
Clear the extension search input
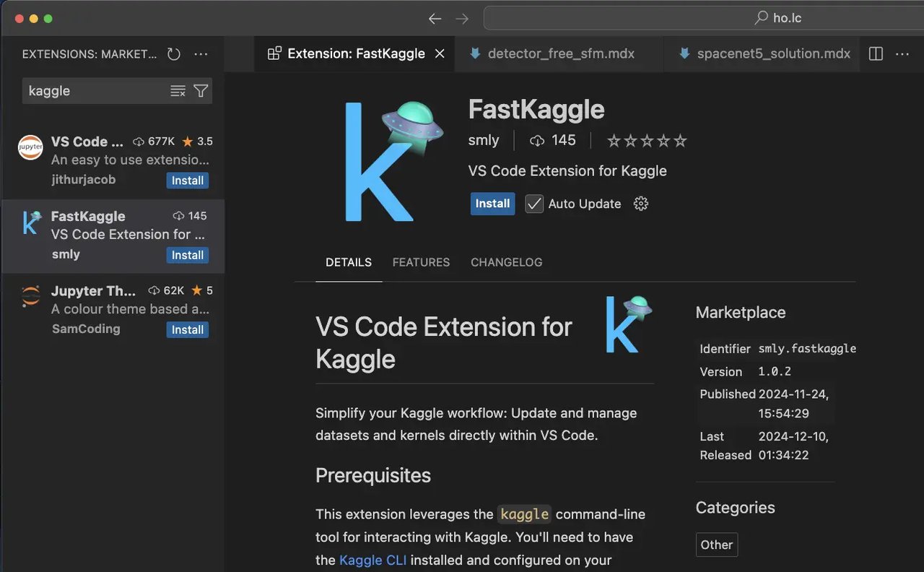pos(178,91)
